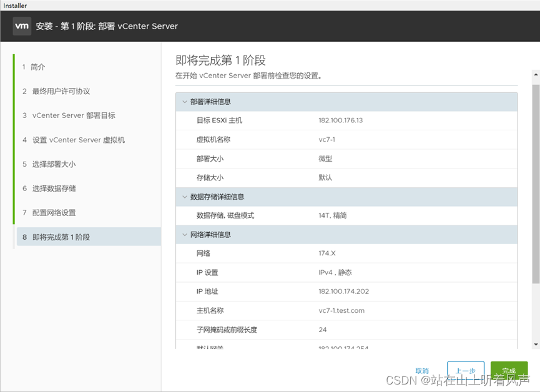The height and width of the screenshot is (392, 540).
Task: Click the 存储大小 value 默认
Action: click(x=325, y=177)
